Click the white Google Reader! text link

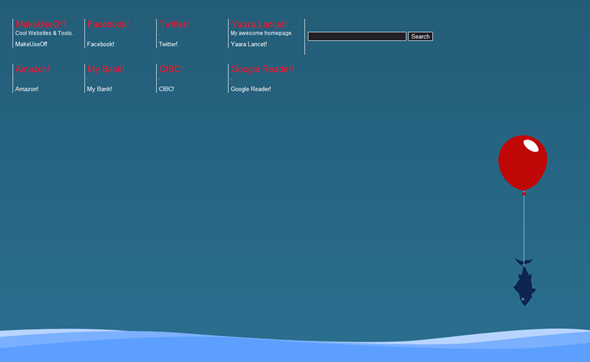251,89
